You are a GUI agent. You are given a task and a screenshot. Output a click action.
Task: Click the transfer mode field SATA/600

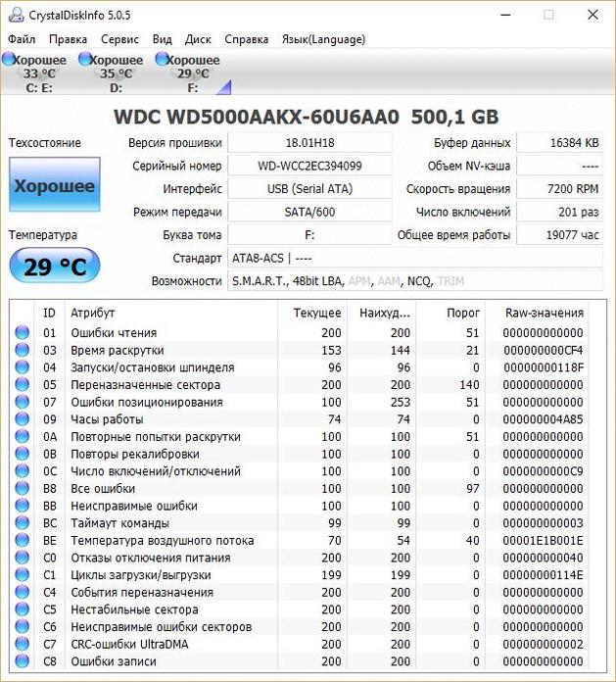pyautogui.click(x=309, y=212)
